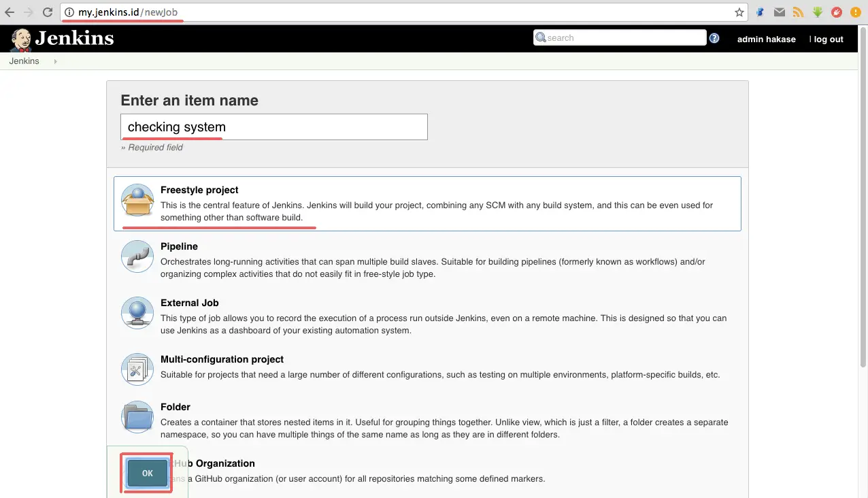868x498 pixels.
Task: Open search help question mark icon
Action: 714,38
